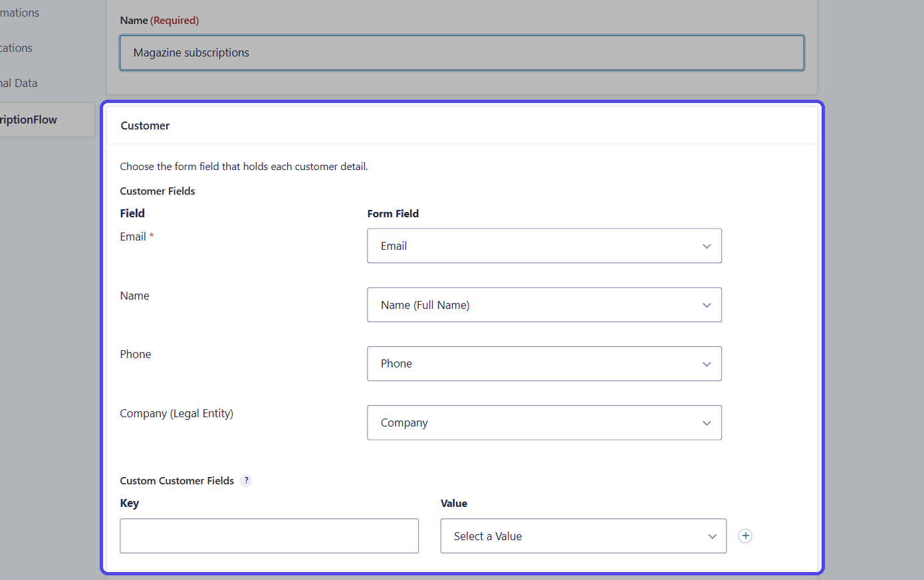The height and width of the screenshot is (580, 924).
Task: Go to the Notifications sidebar item
Action: tap(16, 48)
